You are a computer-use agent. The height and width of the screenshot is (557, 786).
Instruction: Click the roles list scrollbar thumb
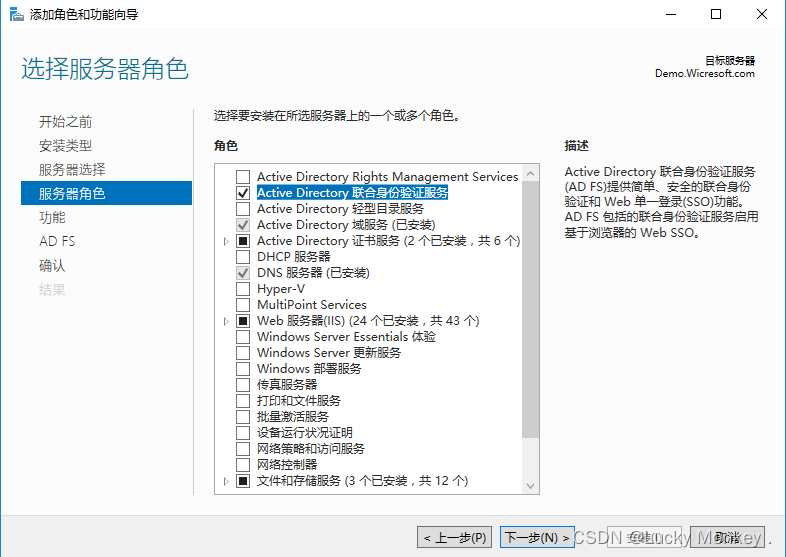pyautogui.click(x=530, y=309)
